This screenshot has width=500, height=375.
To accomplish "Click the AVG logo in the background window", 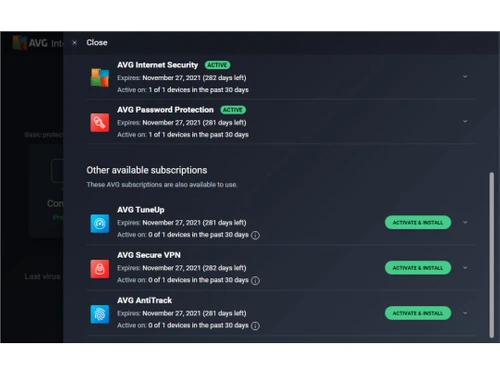I will 19,43.
